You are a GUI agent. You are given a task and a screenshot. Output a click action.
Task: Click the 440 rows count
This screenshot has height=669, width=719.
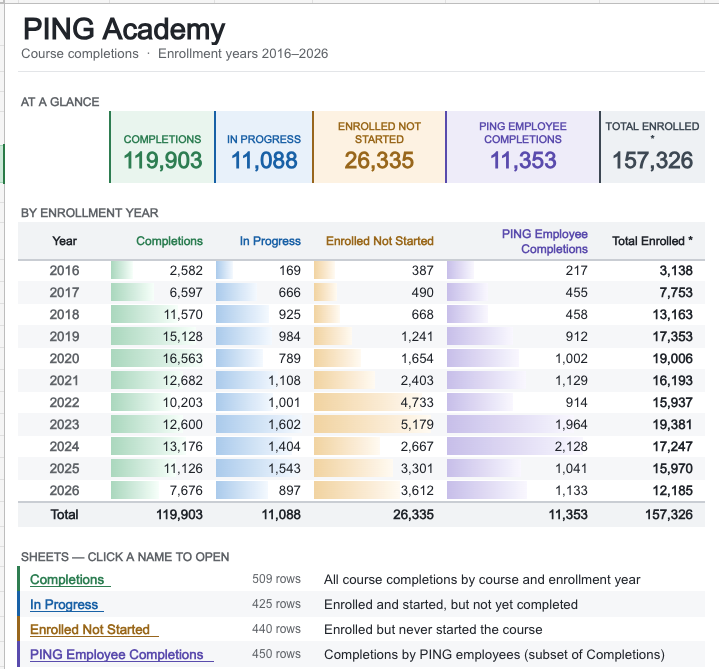coord(277,629)
